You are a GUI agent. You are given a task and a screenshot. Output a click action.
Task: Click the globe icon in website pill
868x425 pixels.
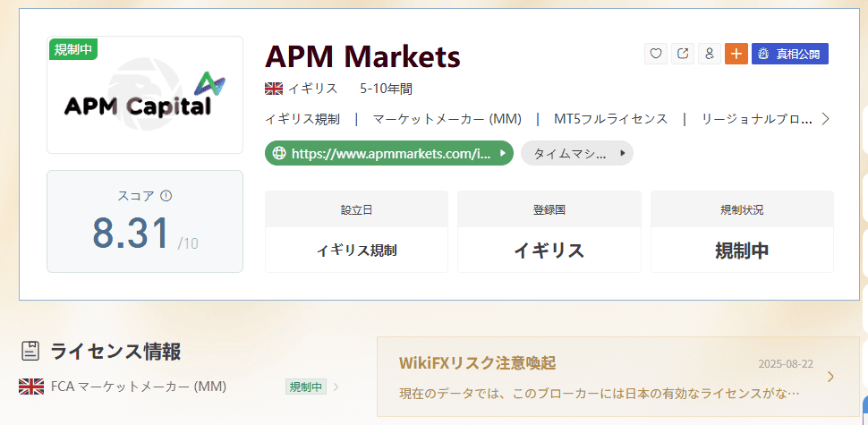[x=279, y=153]
